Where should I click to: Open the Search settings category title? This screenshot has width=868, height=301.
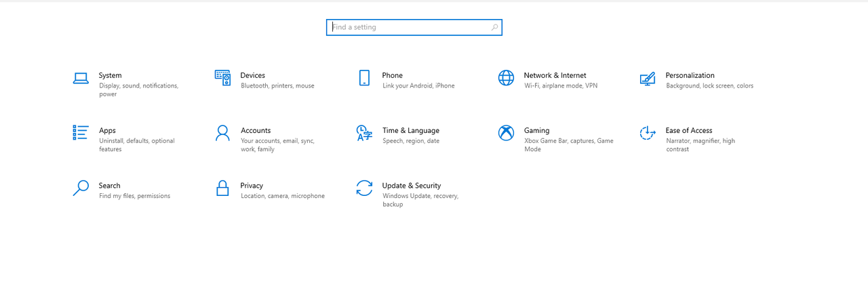110,185
